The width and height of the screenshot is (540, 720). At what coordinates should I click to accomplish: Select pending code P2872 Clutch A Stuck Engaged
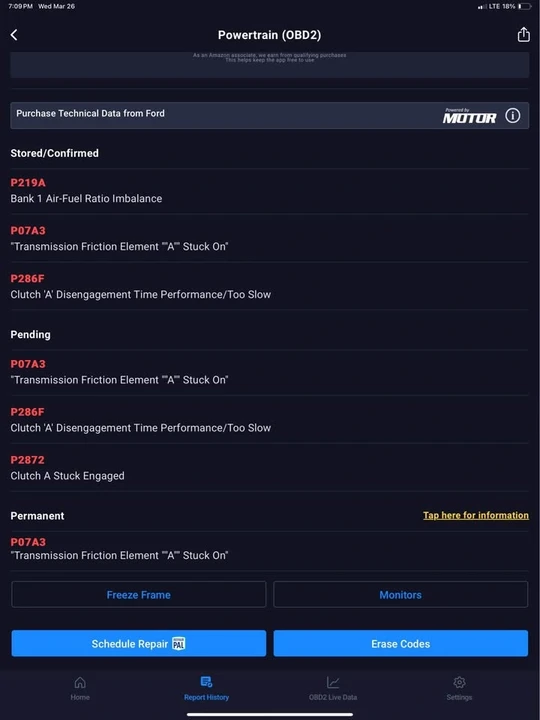[x=270, y=468]
